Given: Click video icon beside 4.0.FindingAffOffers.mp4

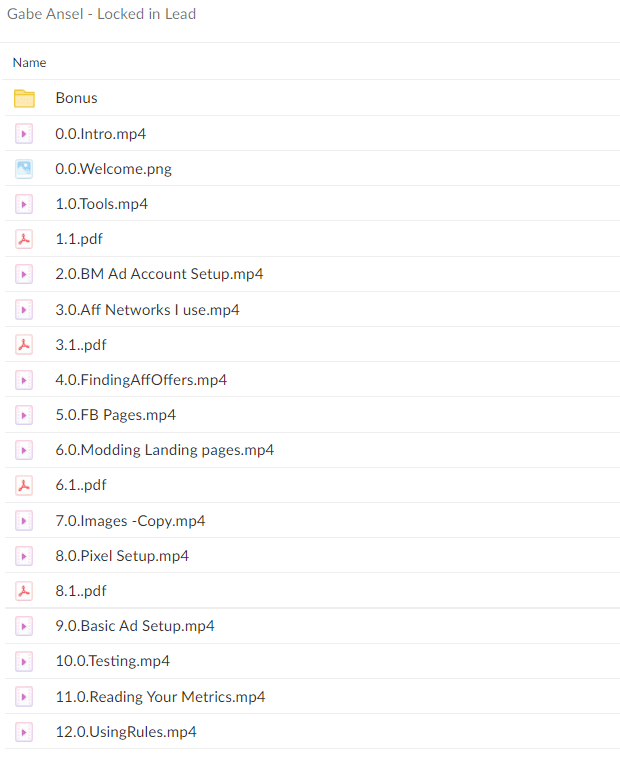Looking at the screenshot, I should [x=24, y=380].
